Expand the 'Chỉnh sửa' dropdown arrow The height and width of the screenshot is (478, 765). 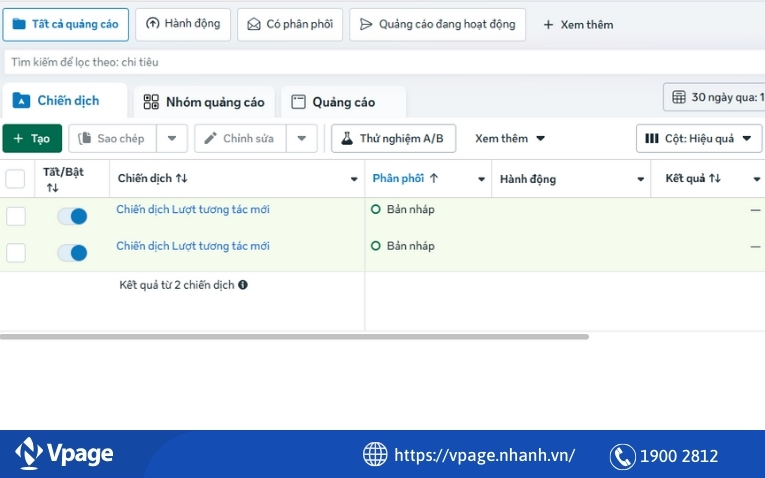point(302,139)
